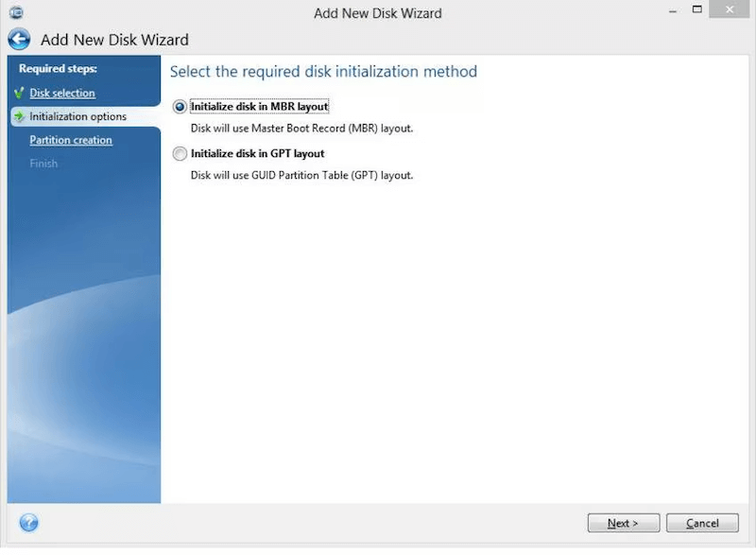
Task: Click the minimize window icon
Action: pos(672,9)
